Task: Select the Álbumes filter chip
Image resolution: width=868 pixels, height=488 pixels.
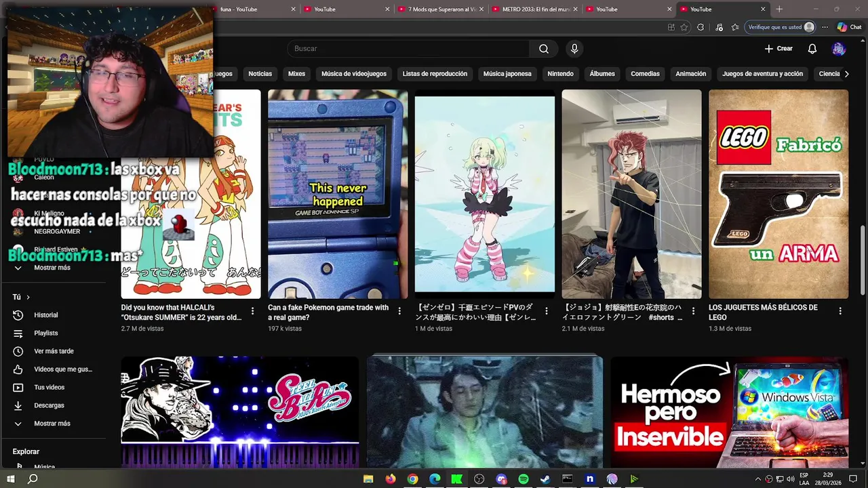Action: point(602,74)
